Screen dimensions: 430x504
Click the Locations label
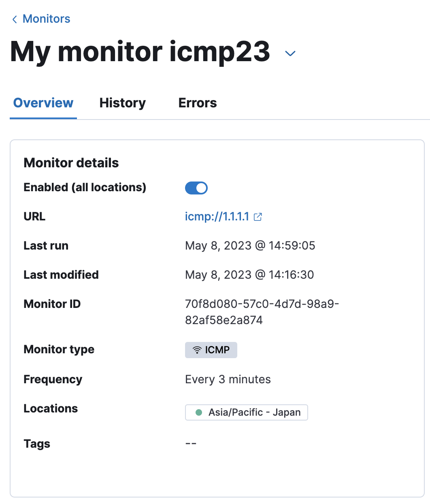pyautogui.click(x=51, y=408)
